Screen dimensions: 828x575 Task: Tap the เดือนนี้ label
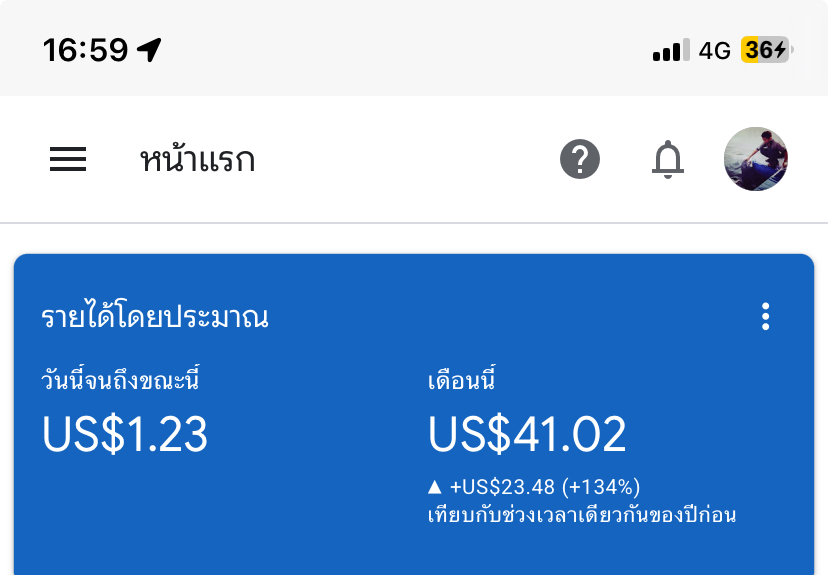[x=462, y=381]
